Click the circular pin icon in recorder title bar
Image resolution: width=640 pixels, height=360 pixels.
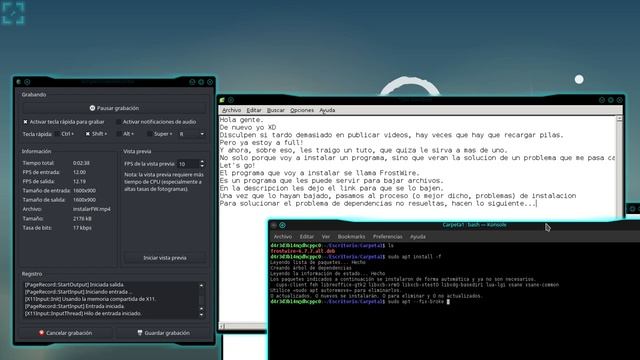[27, 82]
